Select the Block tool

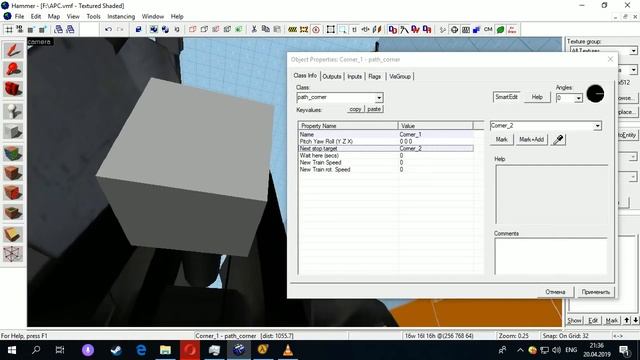(13, 132)
